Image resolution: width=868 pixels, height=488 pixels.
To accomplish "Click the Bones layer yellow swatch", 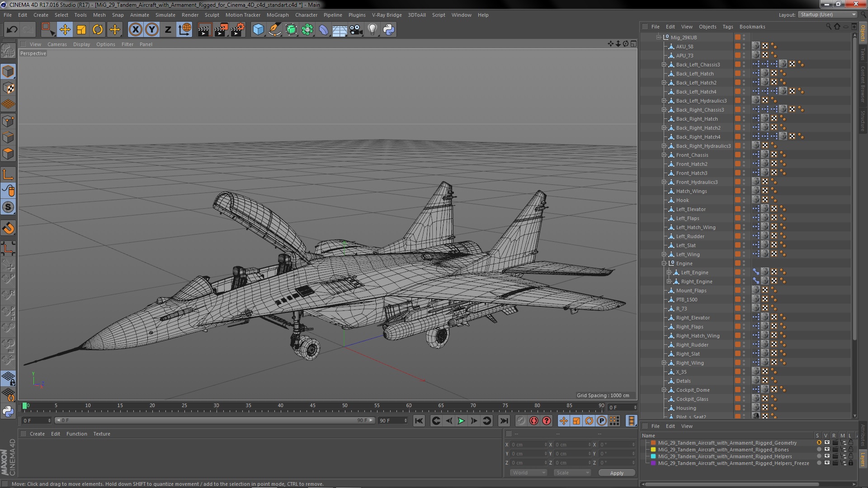I will (x=653, y=450).
